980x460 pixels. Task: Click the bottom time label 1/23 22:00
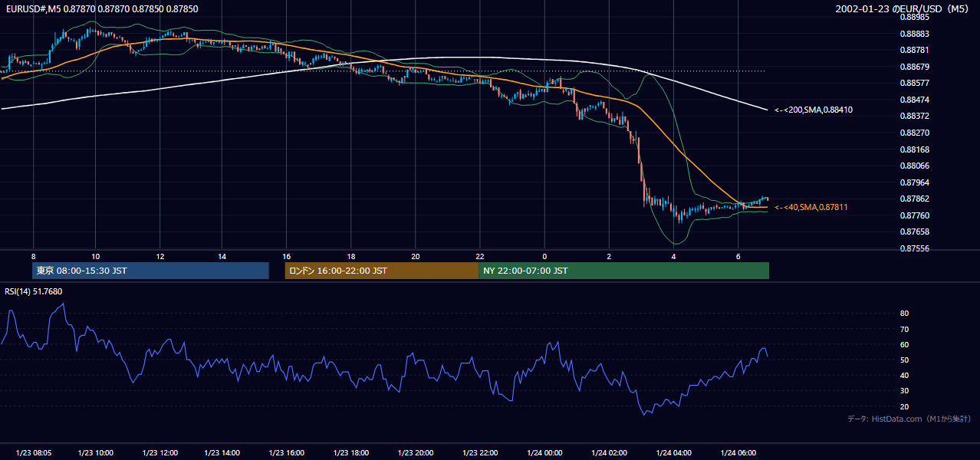[x=481, y=453]
